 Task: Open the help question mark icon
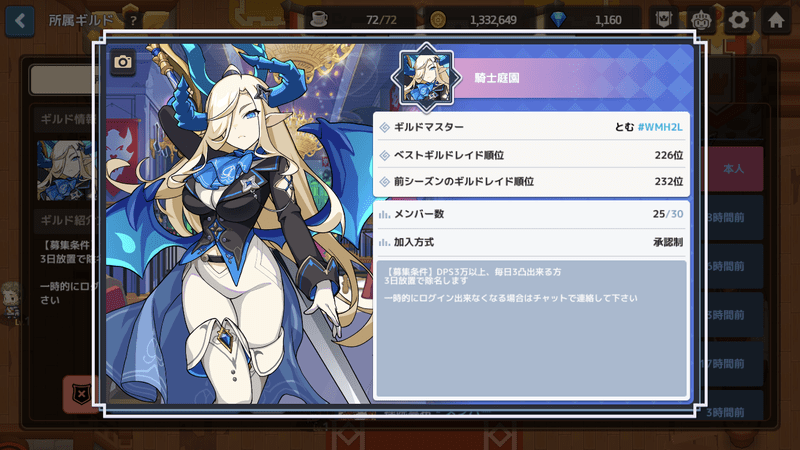click(133, 20)
